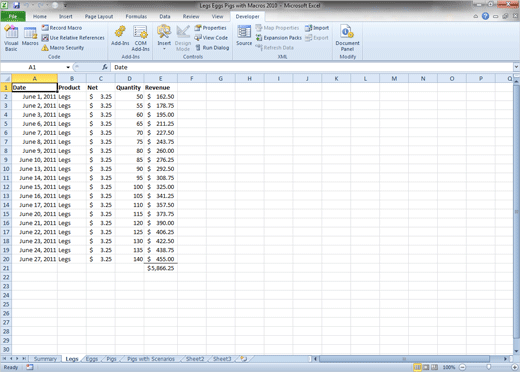
Task: Expand the formula bar
Action: click(x=516, y=67)
